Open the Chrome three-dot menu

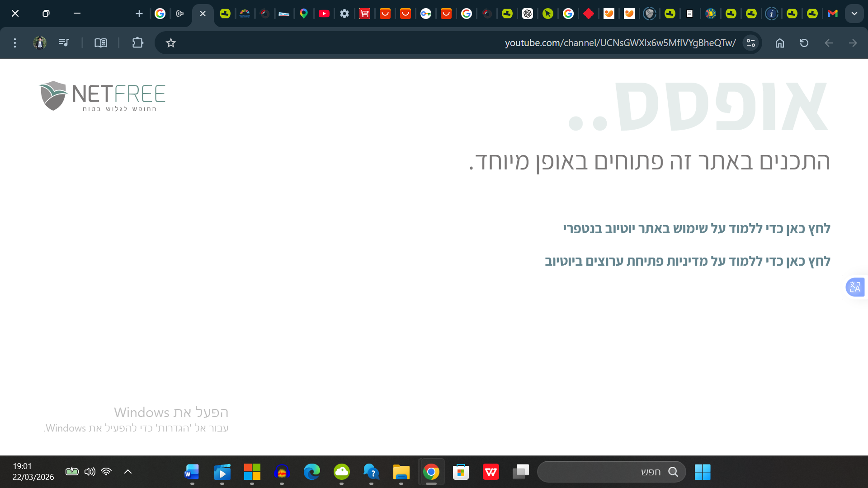(15, 43)
